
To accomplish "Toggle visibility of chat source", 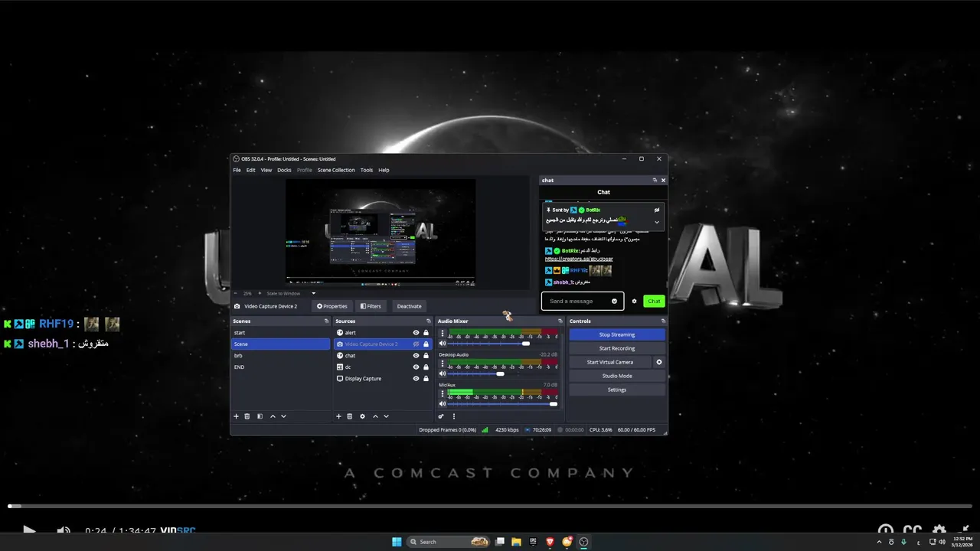I will 416,356.
